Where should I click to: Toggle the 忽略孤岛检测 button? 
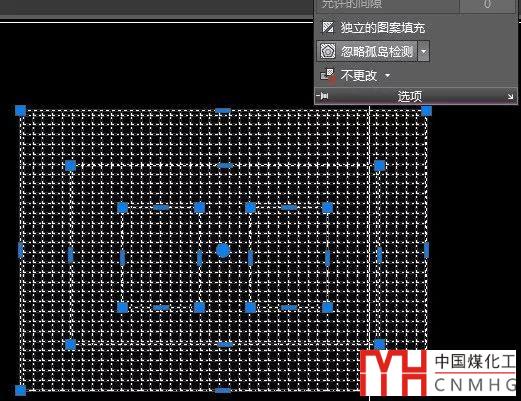coord(367,51)
